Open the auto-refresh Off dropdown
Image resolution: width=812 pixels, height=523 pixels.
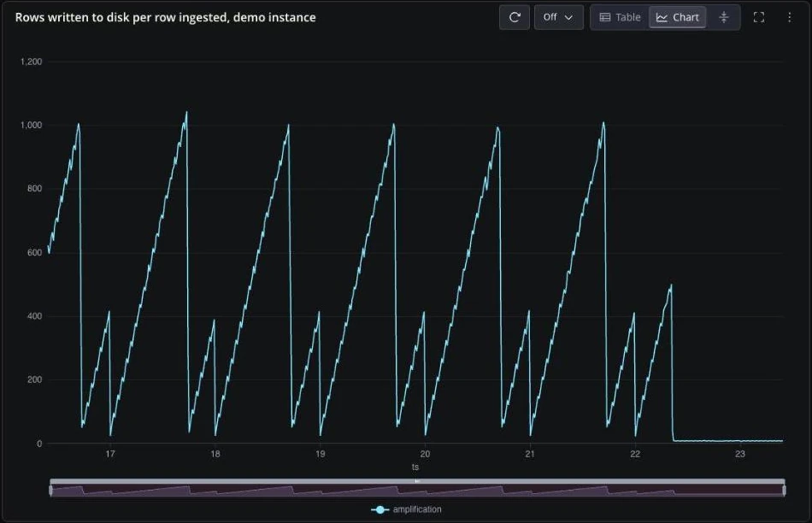[x=559, y=17]
